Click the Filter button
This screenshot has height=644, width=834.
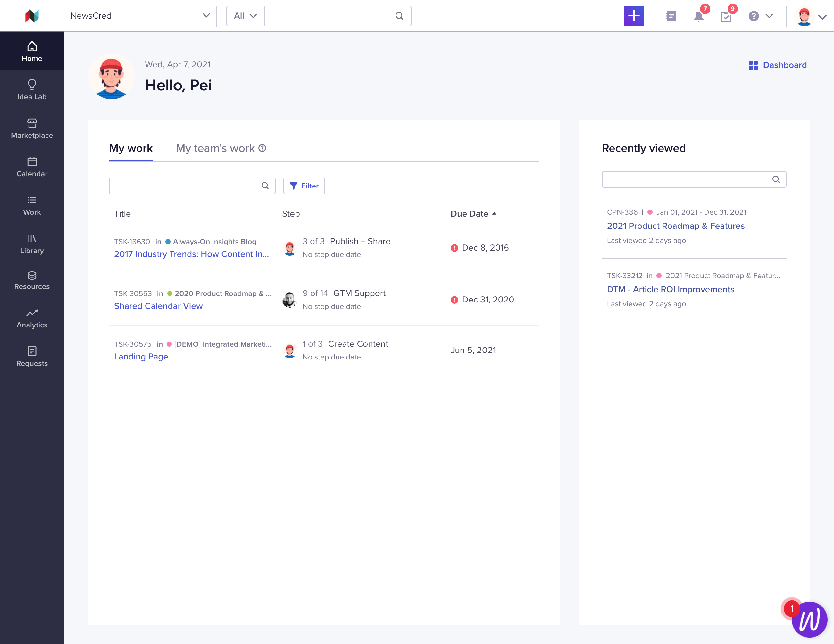pos(304,186)
